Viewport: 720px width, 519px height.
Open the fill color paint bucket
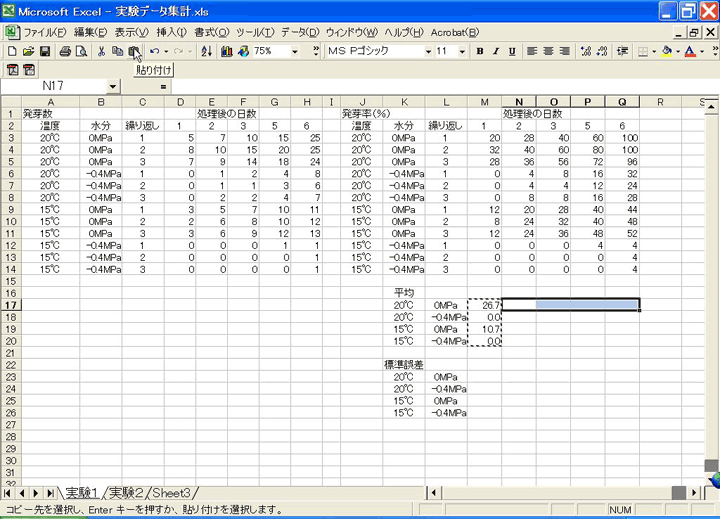click(667, 51)
